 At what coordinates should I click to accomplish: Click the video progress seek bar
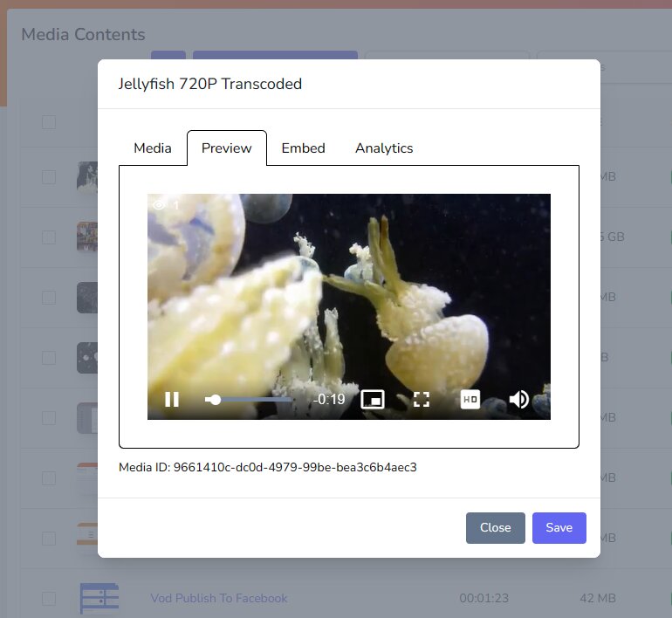[249, 400]
